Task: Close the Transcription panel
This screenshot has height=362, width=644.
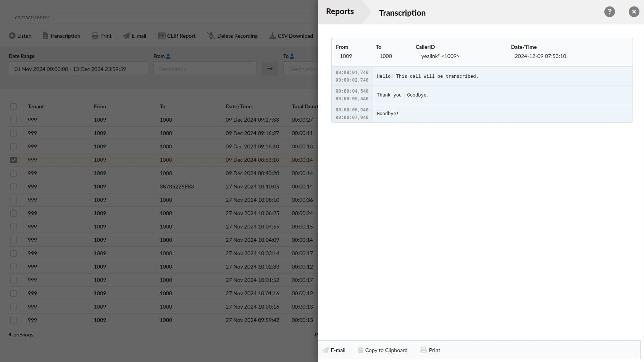Action: (634, 12)
